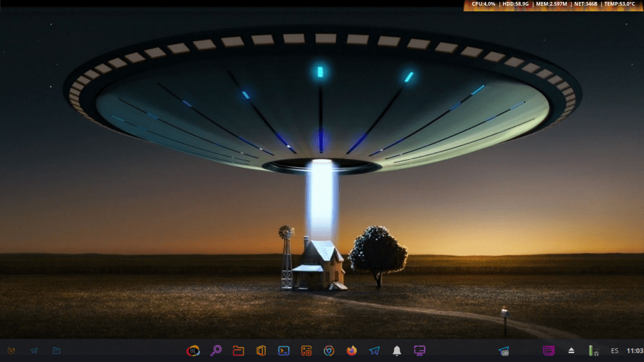
Task: Switch keyboard layout ES indicator
Action: pyautogui.click(x=614, y=351)
